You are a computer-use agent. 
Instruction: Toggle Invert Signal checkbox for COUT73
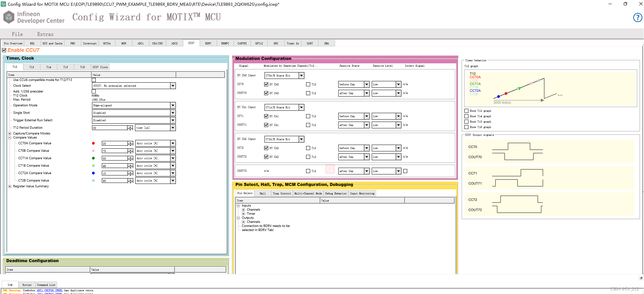coord(405,171)
